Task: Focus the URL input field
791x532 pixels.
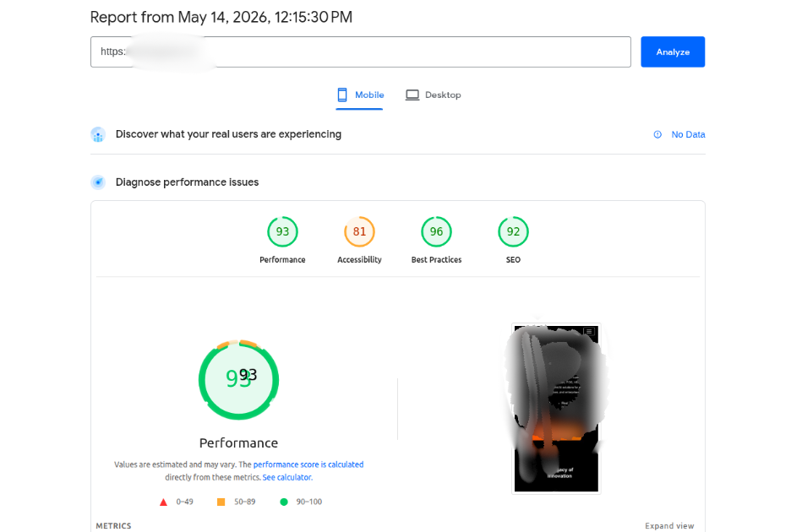Action: pyautogui.click(x=360, y=52)
